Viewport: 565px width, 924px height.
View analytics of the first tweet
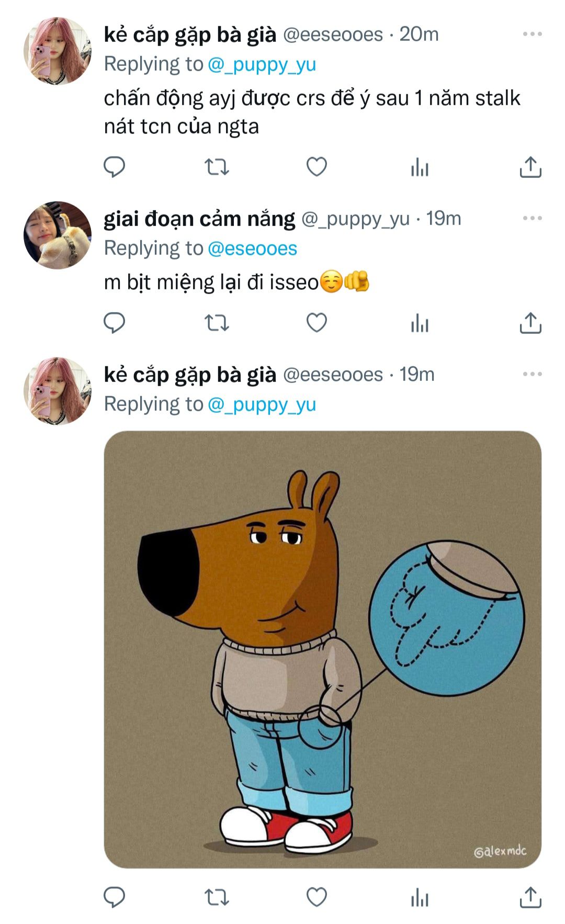(x=420, y=167)
